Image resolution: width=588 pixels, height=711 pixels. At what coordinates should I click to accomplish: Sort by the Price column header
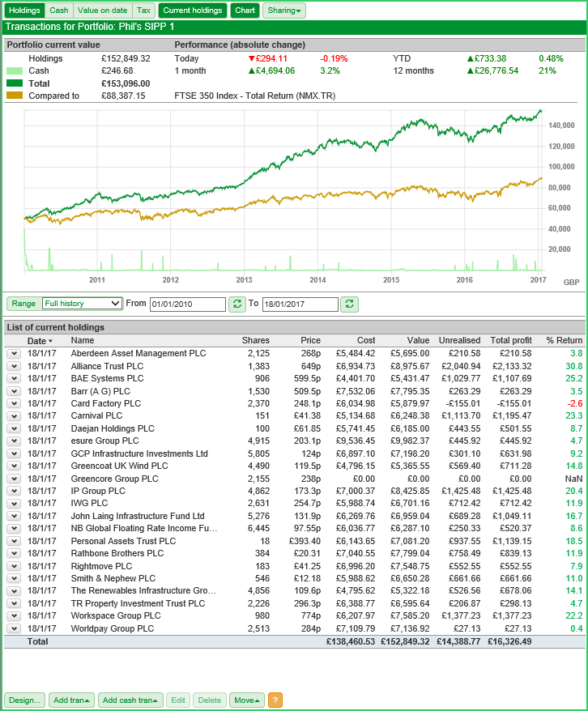(x=310, y=341)
